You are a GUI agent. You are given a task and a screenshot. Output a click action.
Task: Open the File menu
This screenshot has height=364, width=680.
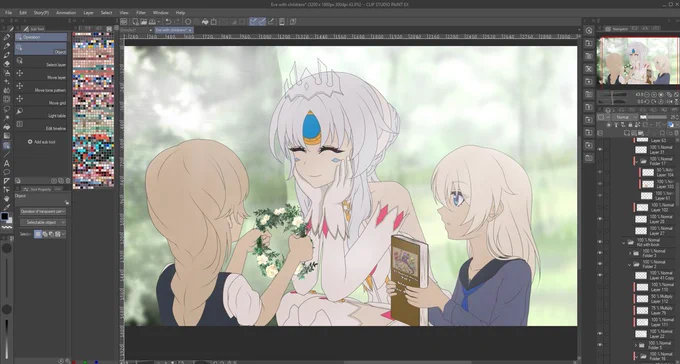coord(8,13)
